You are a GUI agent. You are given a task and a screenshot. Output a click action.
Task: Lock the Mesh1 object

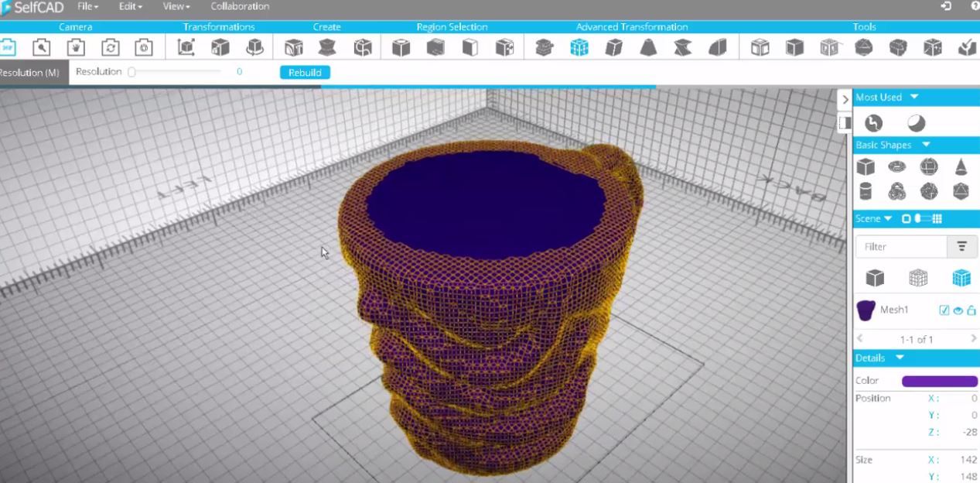coord(970,310)
